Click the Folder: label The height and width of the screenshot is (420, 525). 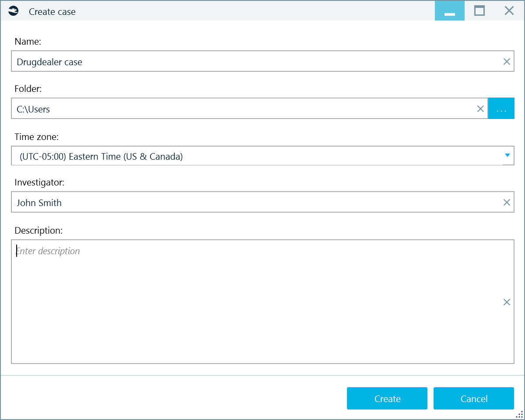[28, 89]
